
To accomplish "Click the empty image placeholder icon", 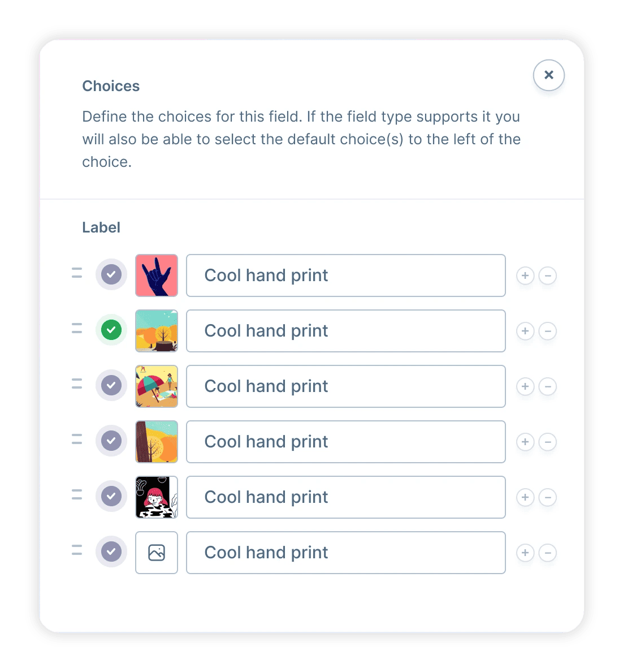I will tap(157, 553).
